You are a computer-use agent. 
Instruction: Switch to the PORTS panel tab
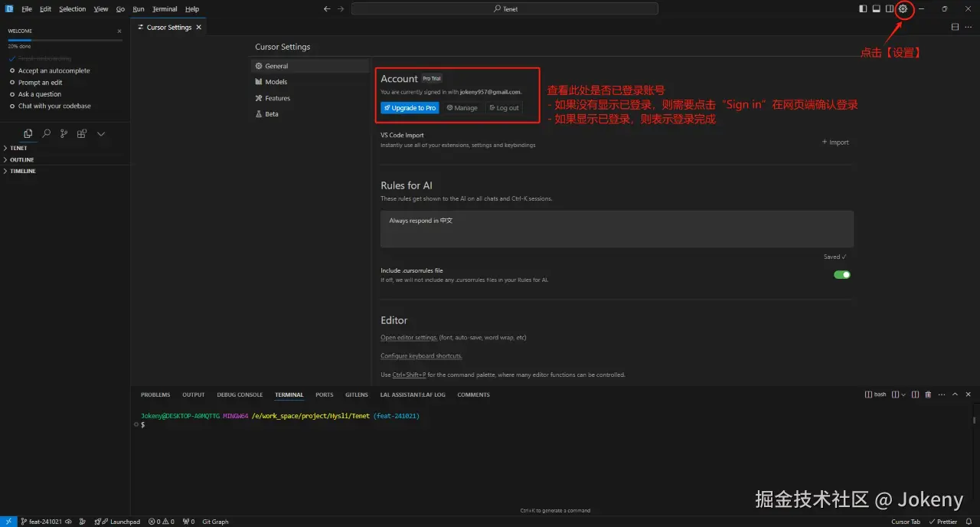[325, 394]
